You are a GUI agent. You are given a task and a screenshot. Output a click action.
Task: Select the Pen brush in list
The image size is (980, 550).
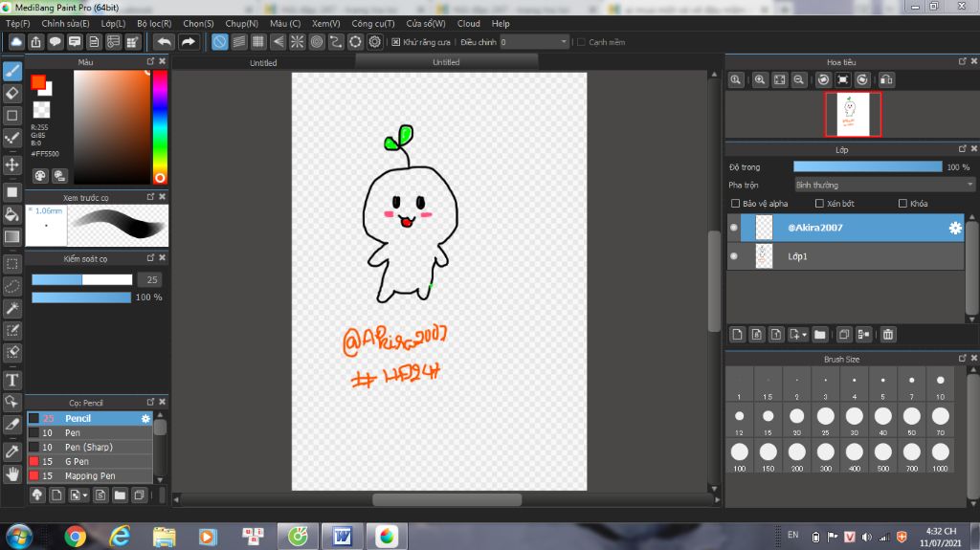coord(90,432)
